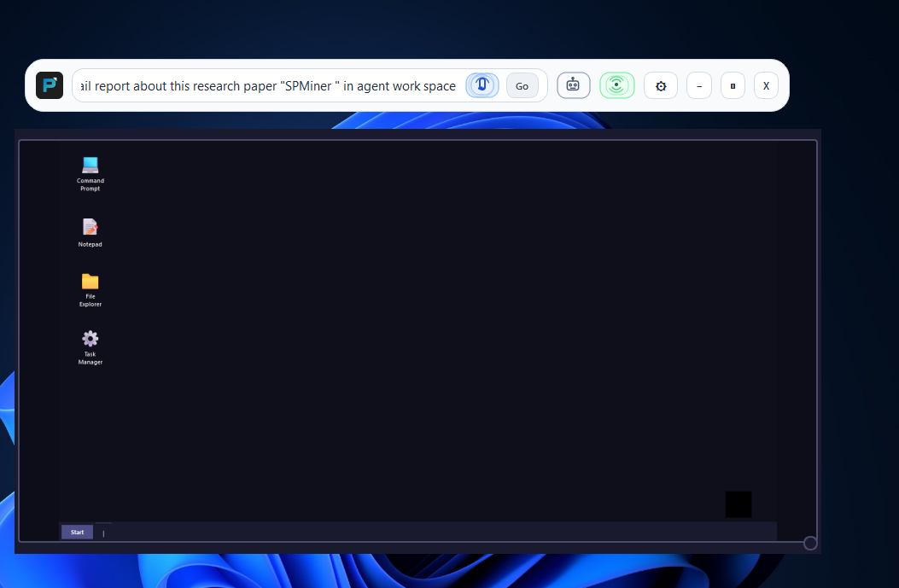Open the Task Manager gear icon

pos(90,348)
